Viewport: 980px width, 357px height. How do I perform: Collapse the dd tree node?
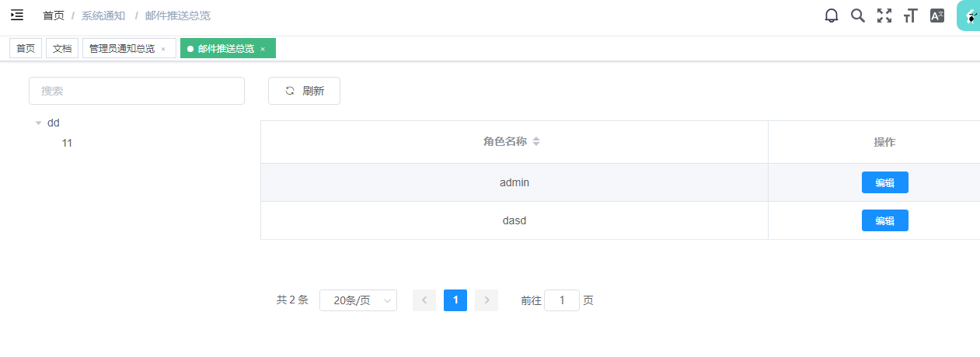[39, 123]
